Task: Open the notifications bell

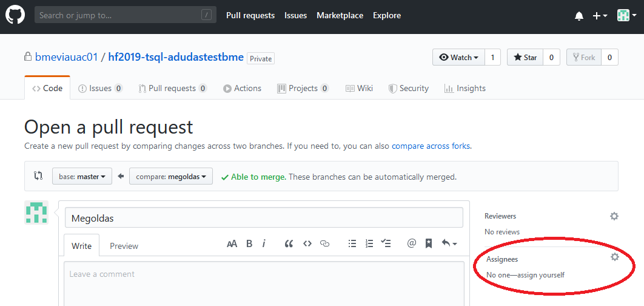Action: [579, 16]
